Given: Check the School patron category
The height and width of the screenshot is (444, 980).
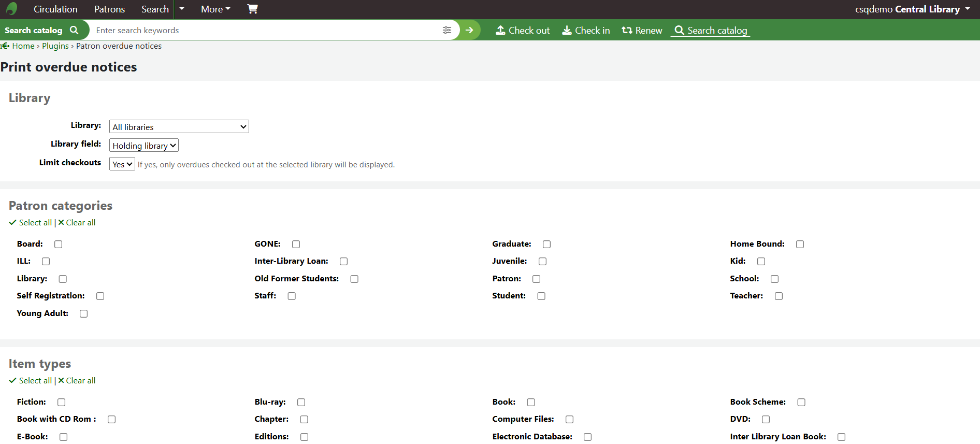Looking at the screenshot, I should [775, 279].
